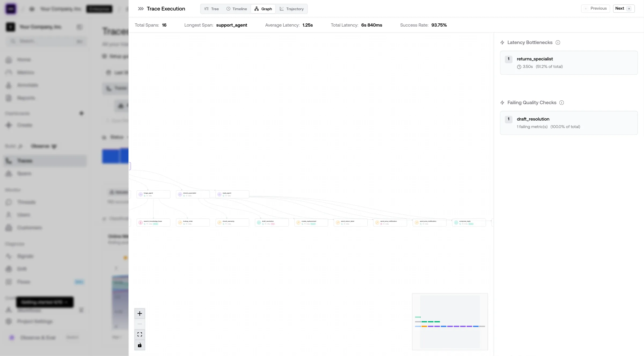Image resolution: width=644 pixels, height=356 pixels.
Task: Fit the graph to view
Action: coord(140,335)
